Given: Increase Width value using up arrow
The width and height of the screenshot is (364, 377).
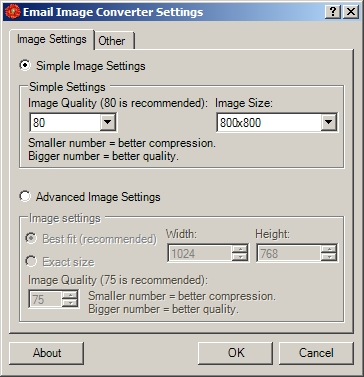Looking at the screenshot, I should pos(239,249).
